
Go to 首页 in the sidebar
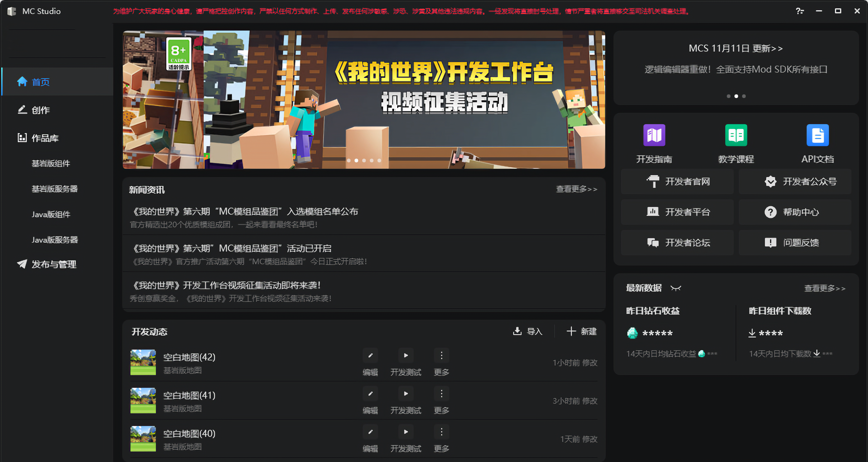[x=57, y=82]
